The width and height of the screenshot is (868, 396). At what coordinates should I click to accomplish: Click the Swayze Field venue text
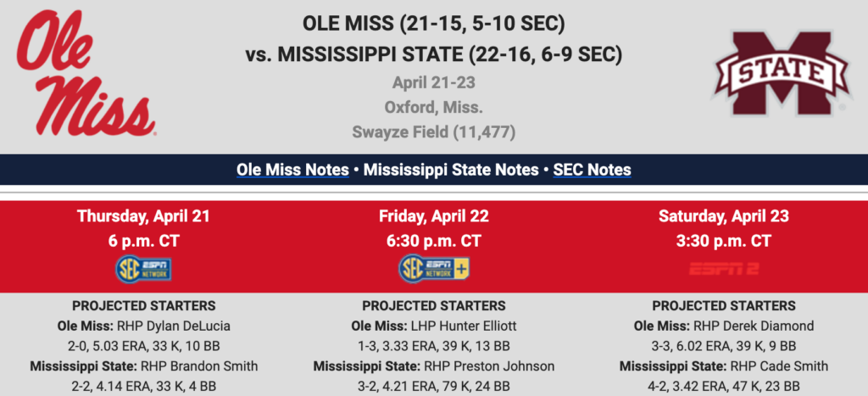(x=434, y=131)
